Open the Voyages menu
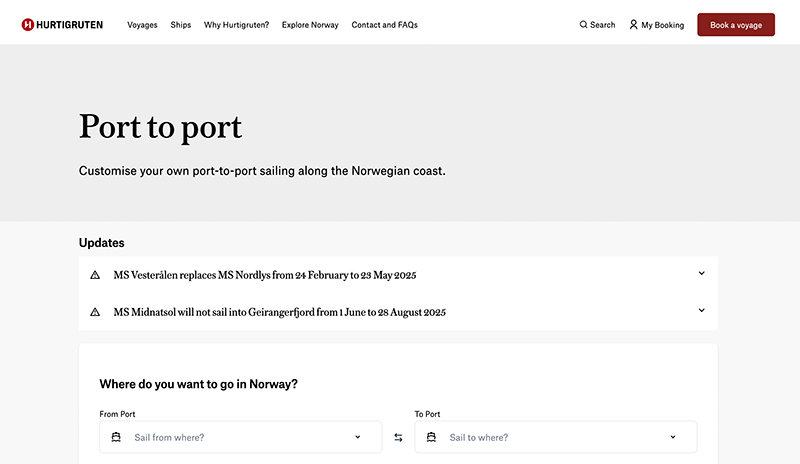 coord(142,25)
